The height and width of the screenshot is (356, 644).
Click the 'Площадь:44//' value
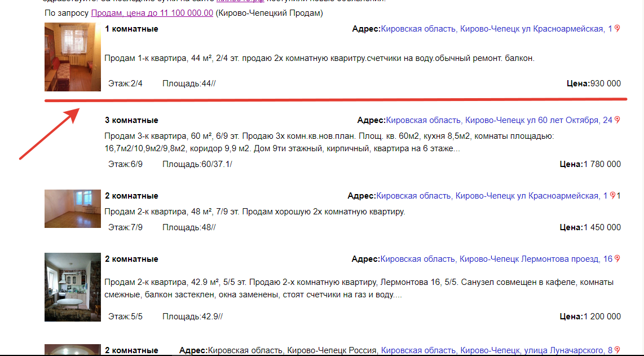(189, 83)
